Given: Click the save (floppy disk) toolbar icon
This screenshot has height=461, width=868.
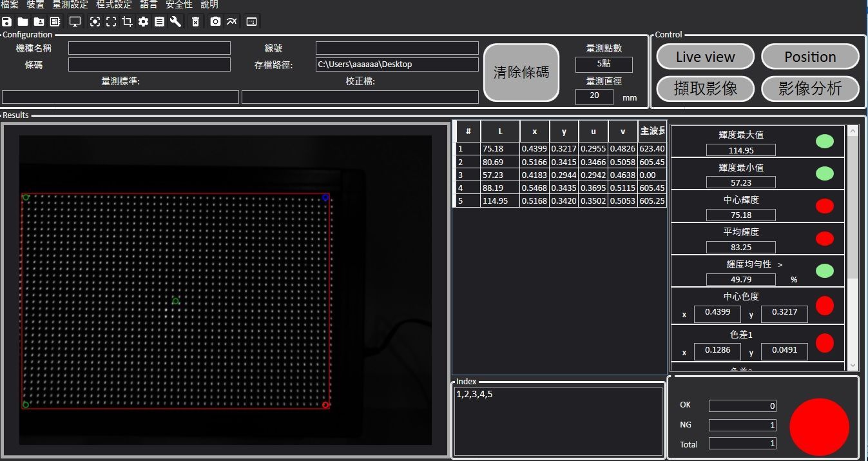Looking at the screenshot, I should [x=6, y=22].
